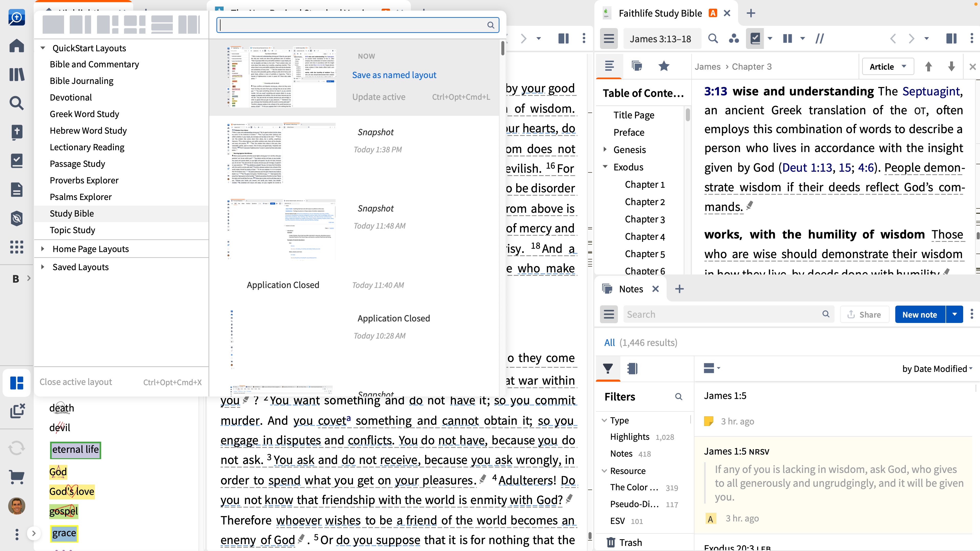Open the apps grid icon in sidebar
This screenshot has height=551, width=980.
[16, 247]
